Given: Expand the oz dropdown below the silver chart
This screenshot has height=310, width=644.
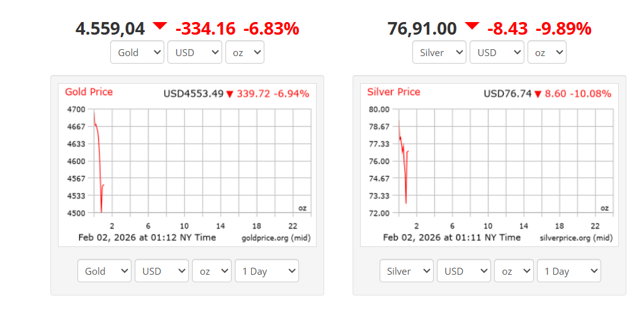Looking at the screenshot, I should (514, 271).
